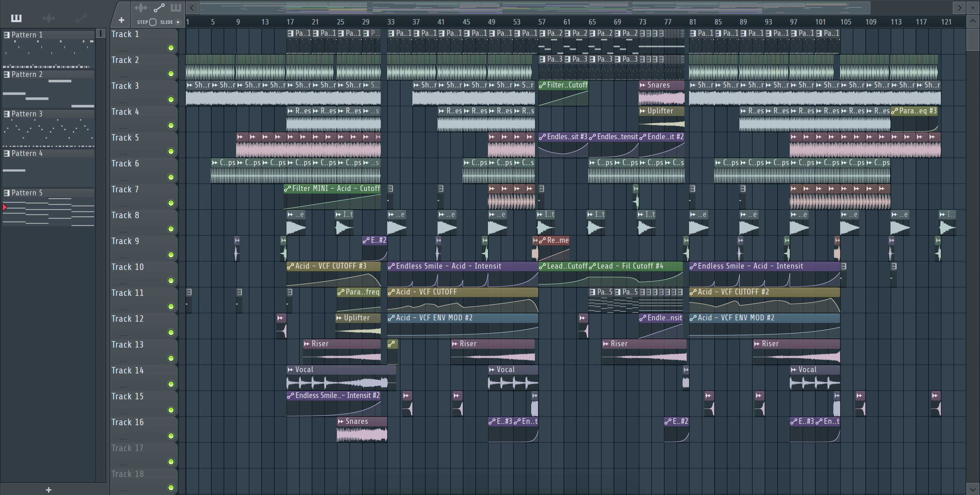
Task: Click bar 33 on the timeline ruler
Action: (x=391, y=22)
